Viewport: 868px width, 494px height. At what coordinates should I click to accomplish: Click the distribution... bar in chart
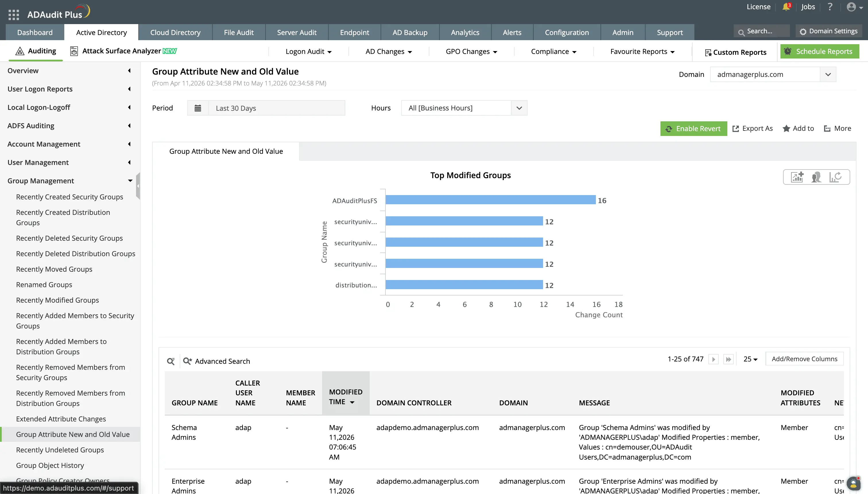464,285
